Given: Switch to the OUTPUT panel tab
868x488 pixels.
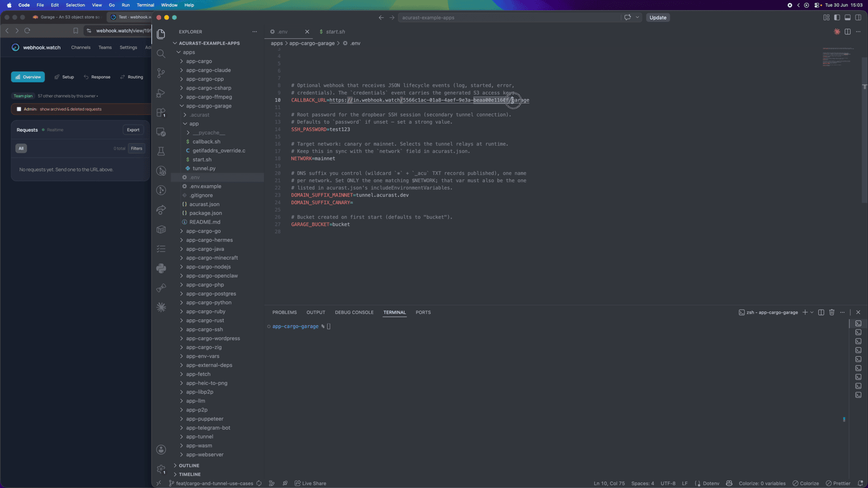Looking at the screenshot, I should pos(316,312).
